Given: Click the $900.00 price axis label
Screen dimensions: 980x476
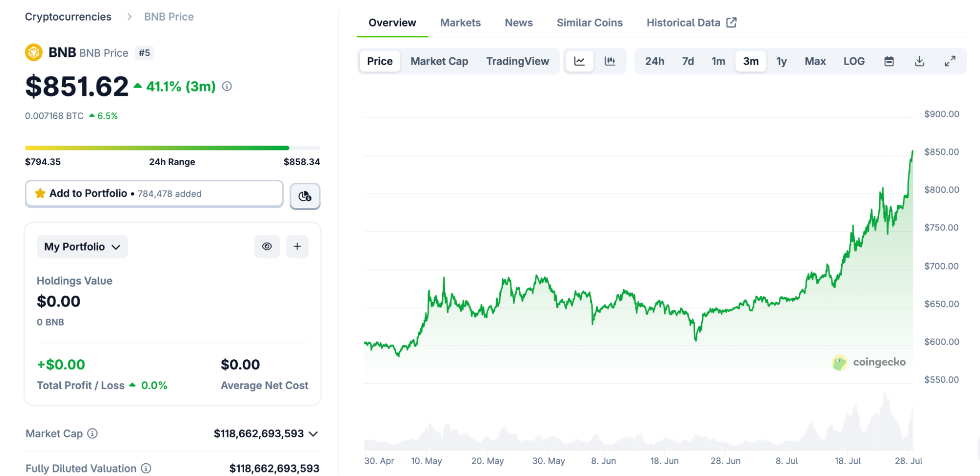Looking at the screenshot, I should click(x=942, y=114).
